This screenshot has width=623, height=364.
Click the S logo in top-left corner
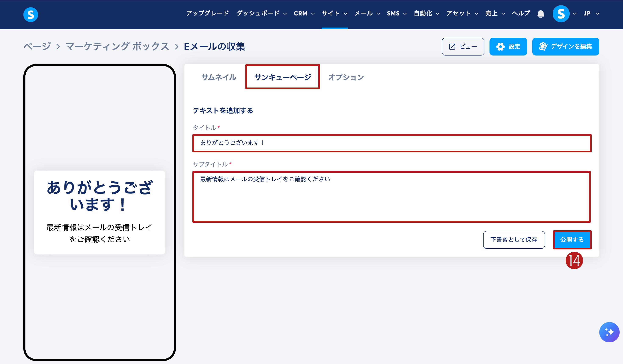(31, 14)
